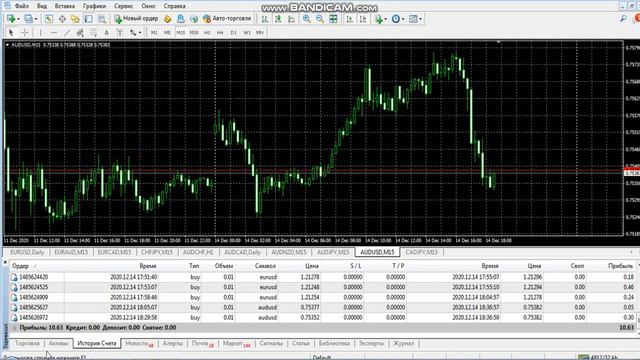Select the Fibonacci retracement tool

point(93,33)
